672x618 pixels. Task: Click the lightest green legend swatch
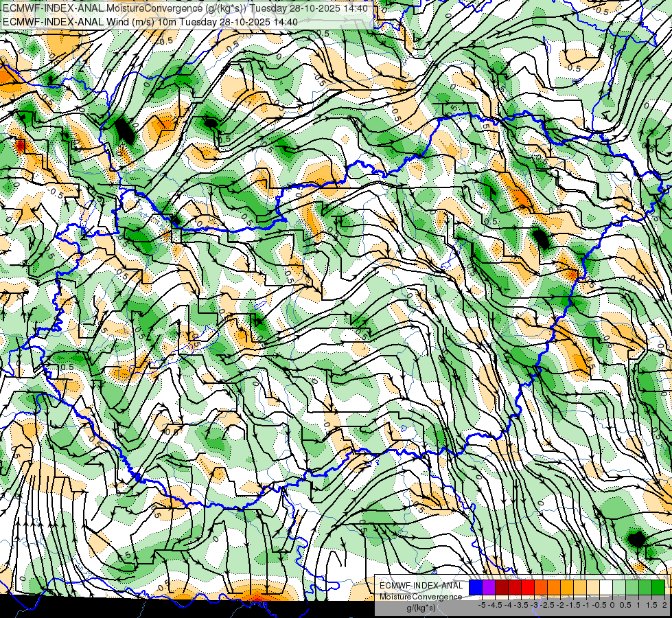(619, 588)
